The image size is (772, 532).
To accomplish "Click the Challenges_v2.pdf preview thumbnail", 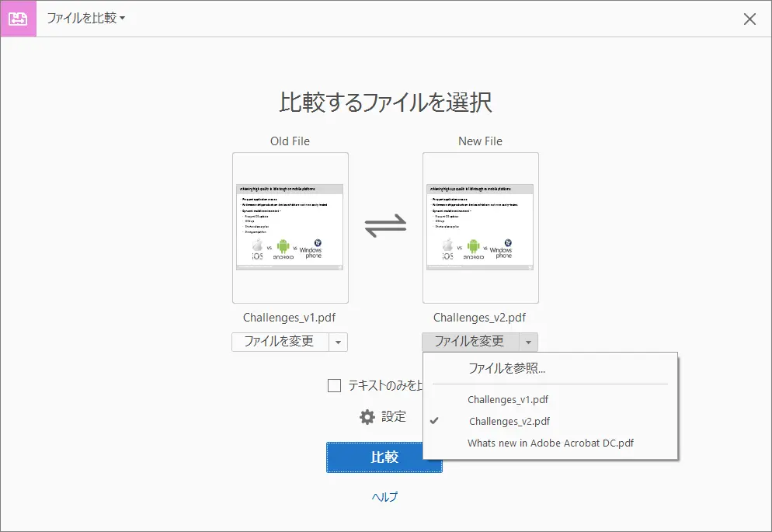I will pyautogui.click(x=480, y=226).
